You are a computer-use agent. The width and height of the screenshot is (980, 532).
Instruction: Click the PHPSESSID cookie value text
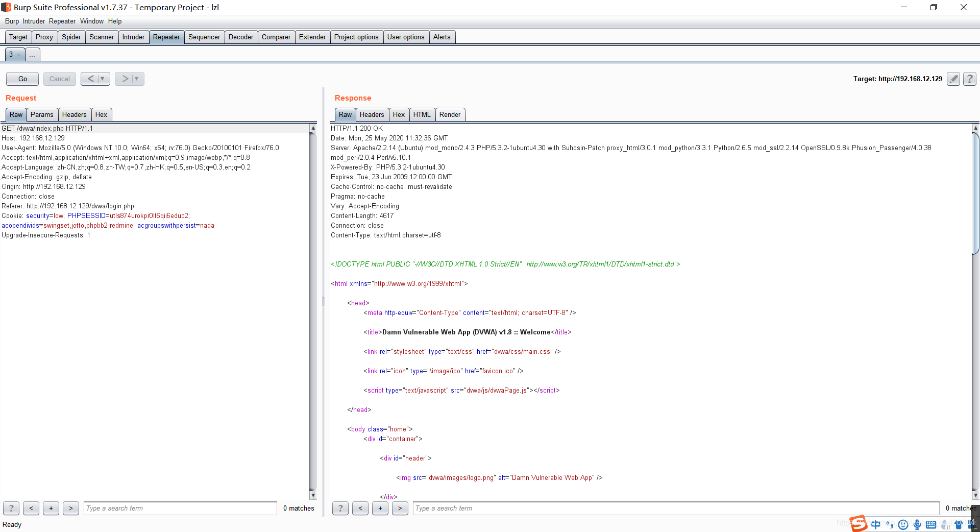tap(149, 215)
